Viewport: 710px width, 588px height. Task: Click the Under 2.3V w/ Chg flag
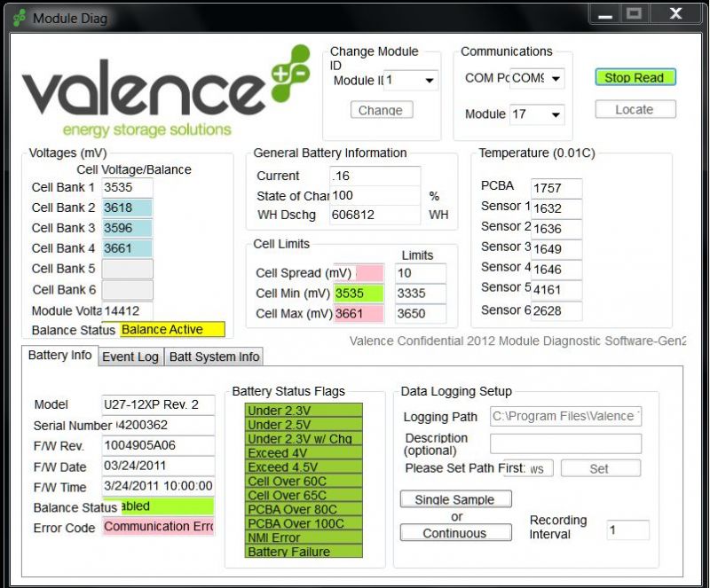click(304, 439)
